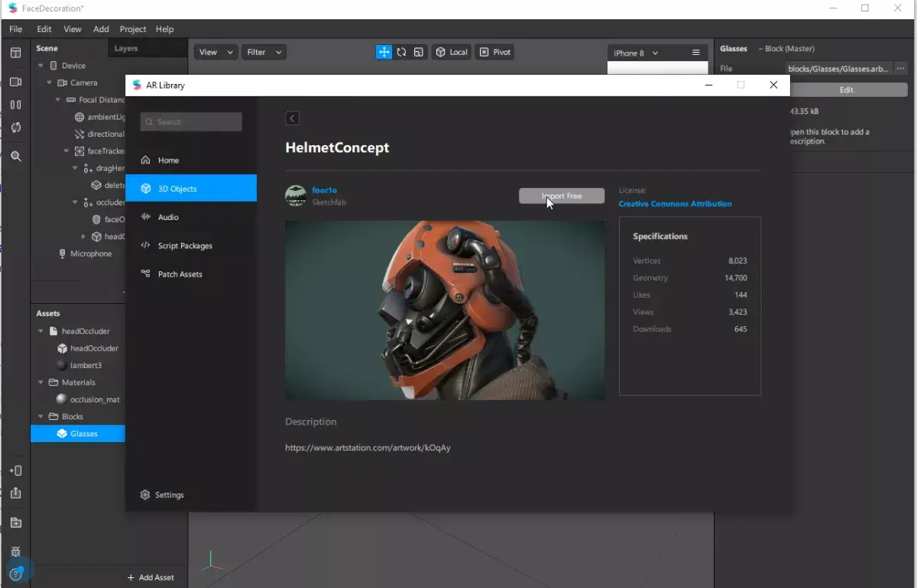This screenshot has height=588, width=917.
Task: Open the Help menu
Action: click(x=164, y=29)
